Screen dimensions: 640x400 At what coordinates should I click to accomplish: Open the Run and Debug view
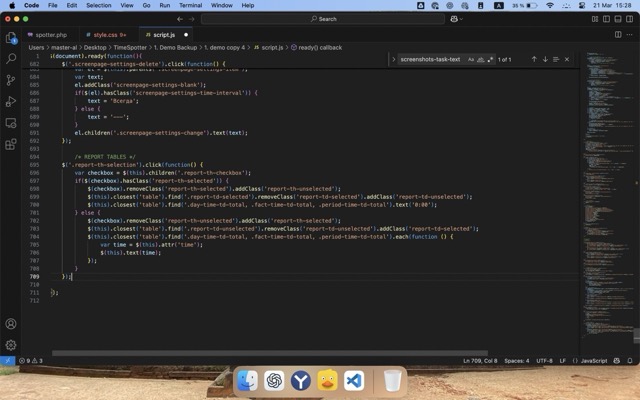point(11,101)
